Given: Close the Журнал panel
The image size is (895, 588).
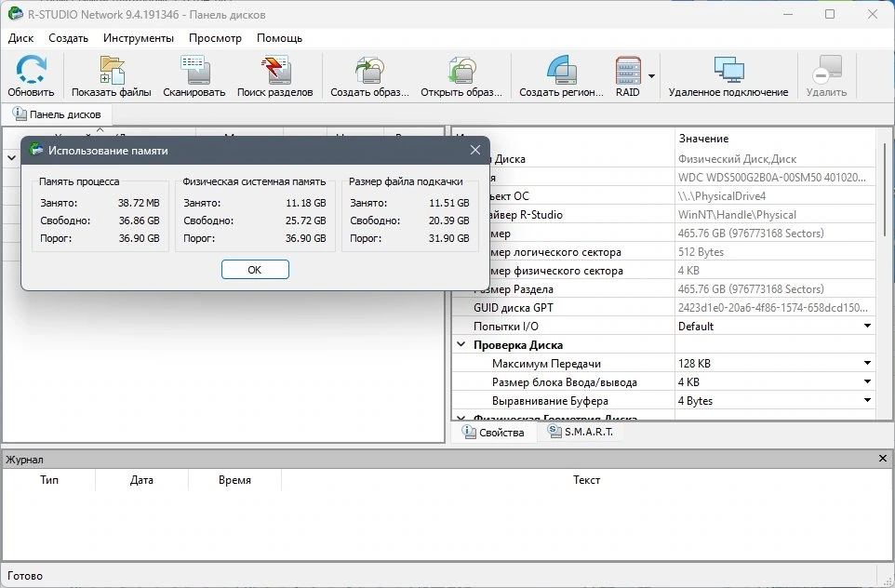Looking at the screenshot, I should tap(883, 459).
